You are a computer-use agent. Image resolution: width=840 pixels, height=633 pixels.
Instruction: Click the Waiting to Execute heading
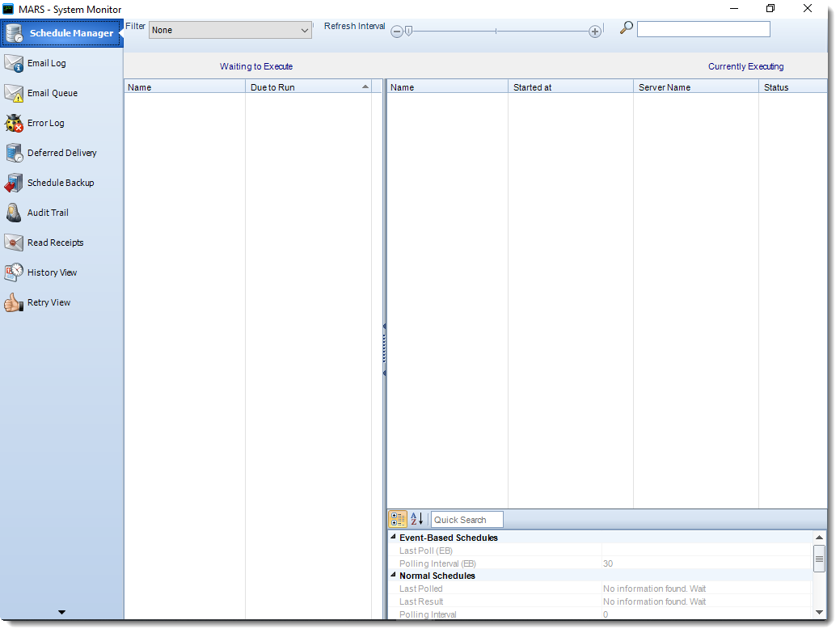coord(256,66)
